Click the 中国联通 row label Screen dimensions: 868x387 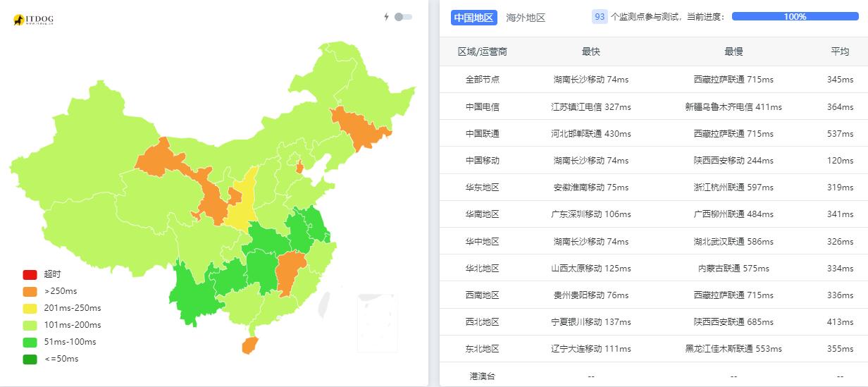click(x=482, y=133)
